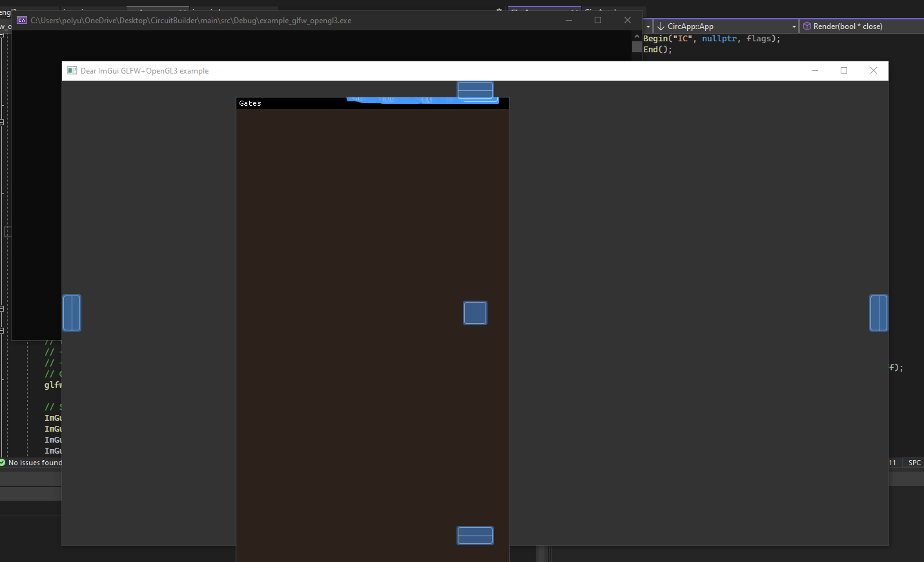The height and width of the screenshot is (562, 924).
Task: Close the Dear ImGui example window
Action: 874,71
